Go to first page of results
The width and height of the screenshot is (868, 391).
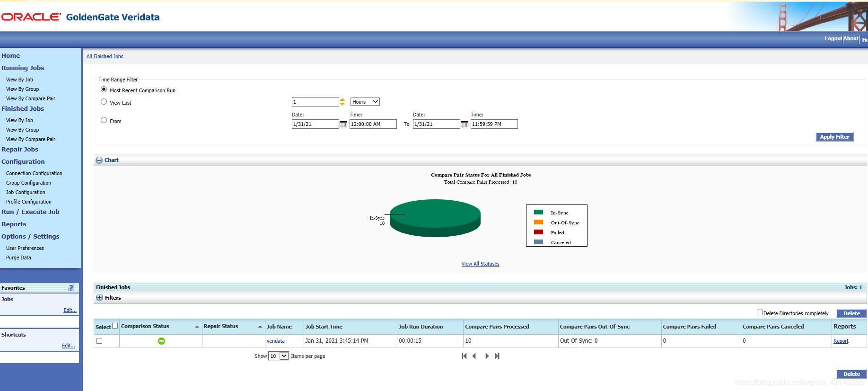tap(464, 356)
